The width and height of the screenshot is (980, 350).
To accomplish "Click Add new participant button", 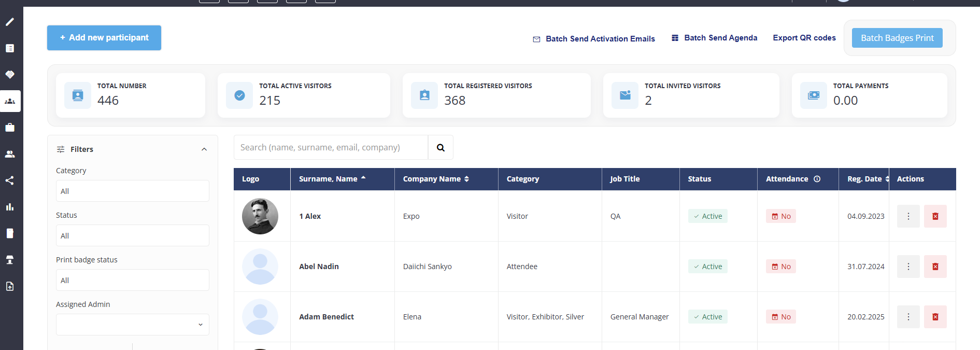I will tap(104, 38).
